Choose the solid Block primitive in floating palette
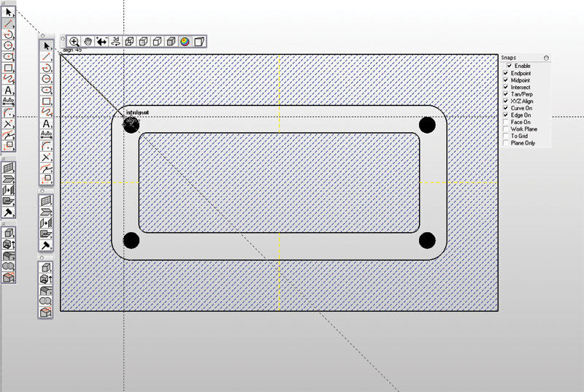The height and width of the screenshot is (392, 584). (46, 268)
